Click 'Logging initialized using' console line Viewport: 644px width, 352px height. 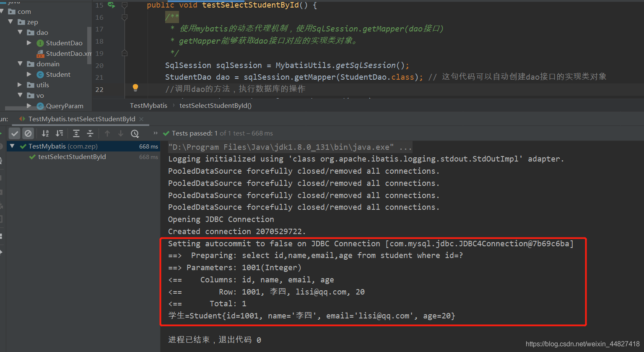366,159
